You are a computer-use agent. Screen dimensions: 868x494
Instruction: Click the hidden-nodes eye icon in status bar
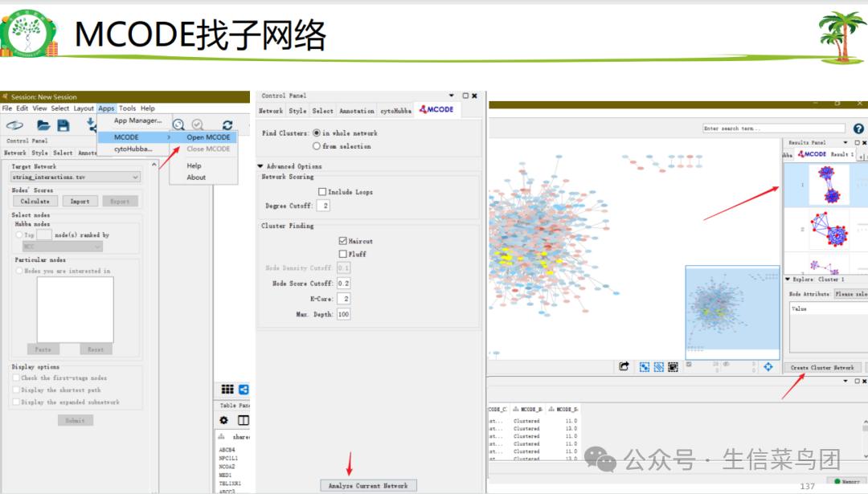727,364
